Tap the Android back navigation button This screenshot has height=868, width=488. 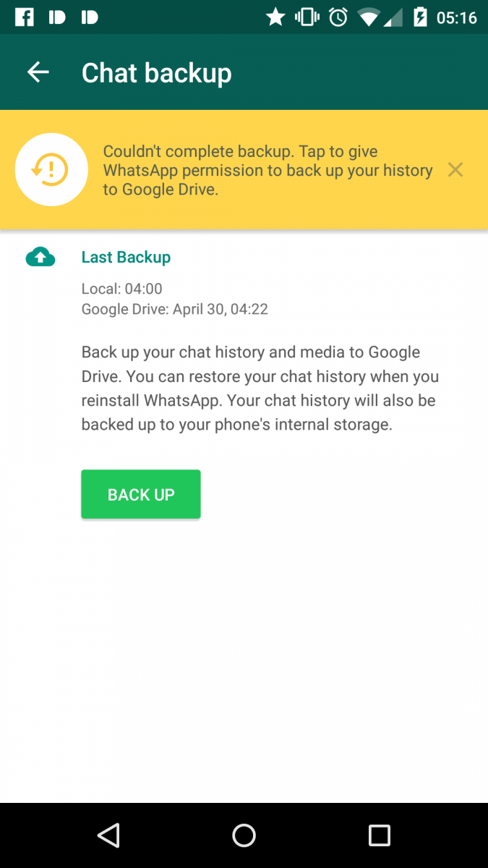tap(108, 835)
